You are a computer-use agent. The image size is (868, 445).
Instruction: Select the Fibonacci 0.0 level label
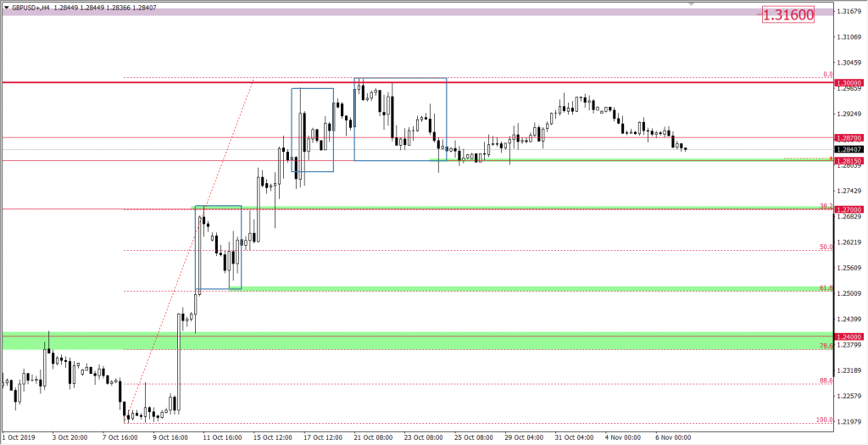[x=827, y=75]
